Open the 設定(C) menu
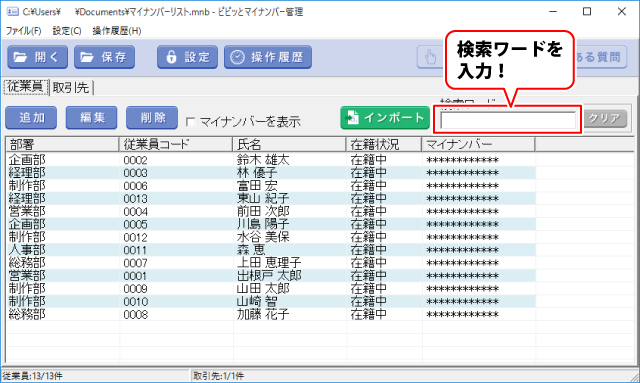 [x=67, y=31]
